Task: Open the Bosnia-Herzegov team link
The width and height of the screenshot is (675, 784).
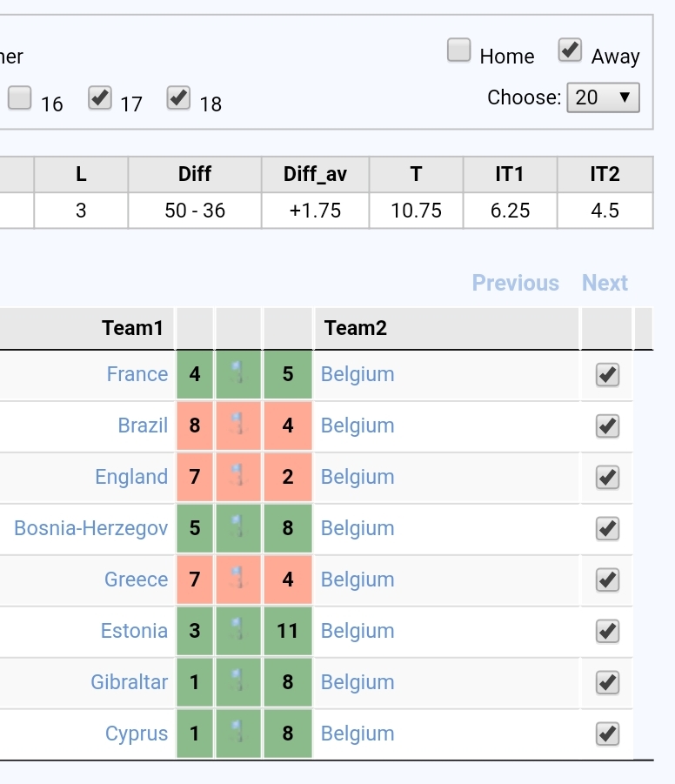Action: (x=91, y=528)
